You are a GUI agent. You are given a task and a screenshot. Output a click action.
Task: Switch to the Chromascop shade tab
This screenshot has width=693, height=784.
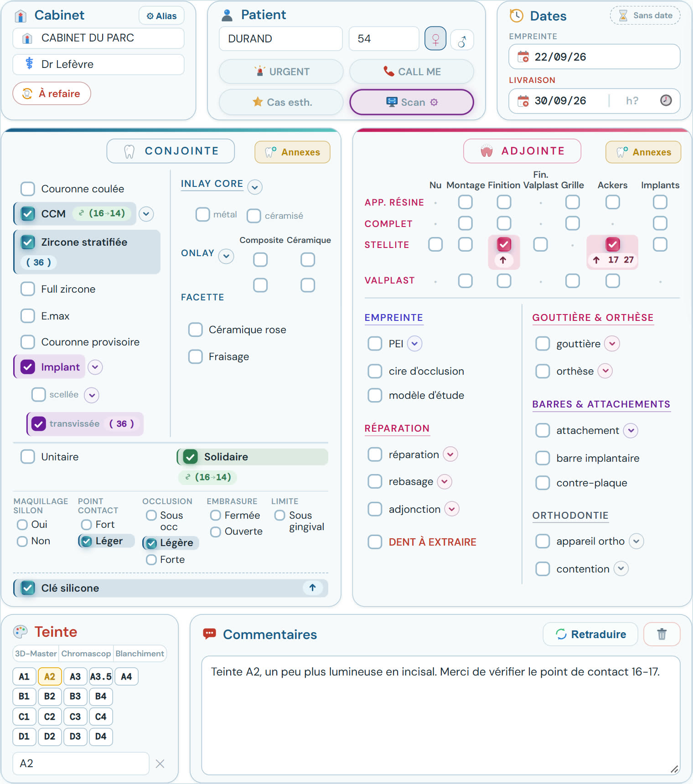[86, 653]
